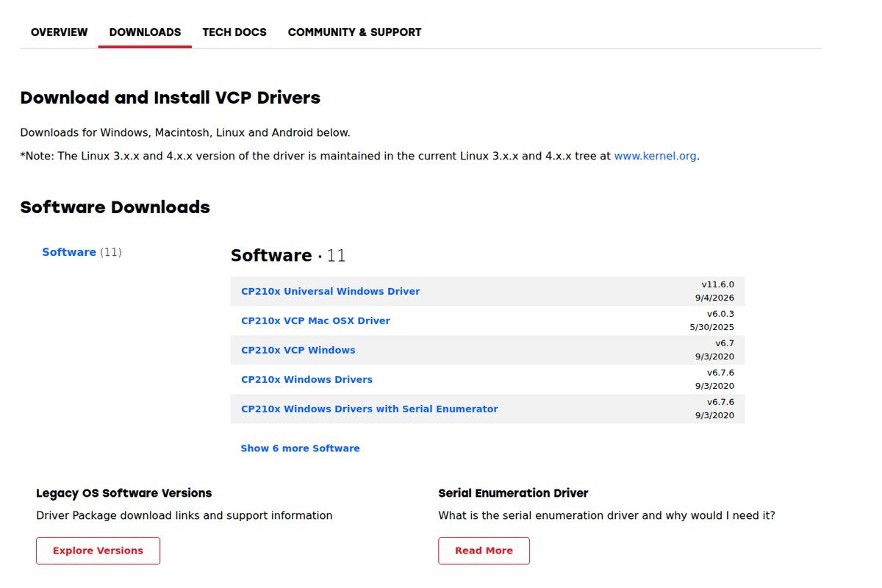Click the Software · 11 list heading
The width and height of the screenshot is (882, 588).
288,256
